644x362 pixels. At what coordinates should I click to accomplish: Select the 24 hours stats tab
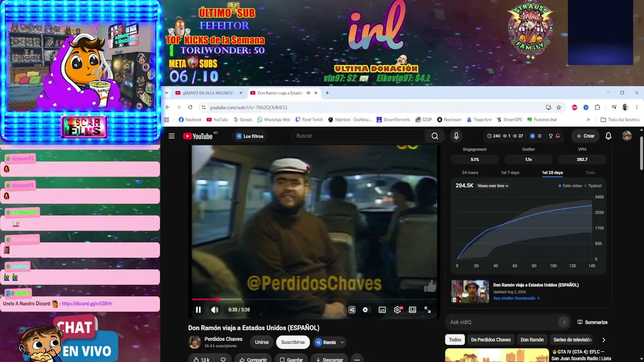click(x=470, y=172)
